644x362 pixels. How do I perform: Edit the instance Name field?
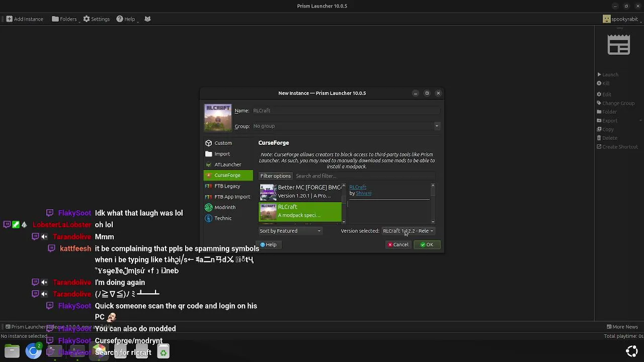click(x=346, y=111)
